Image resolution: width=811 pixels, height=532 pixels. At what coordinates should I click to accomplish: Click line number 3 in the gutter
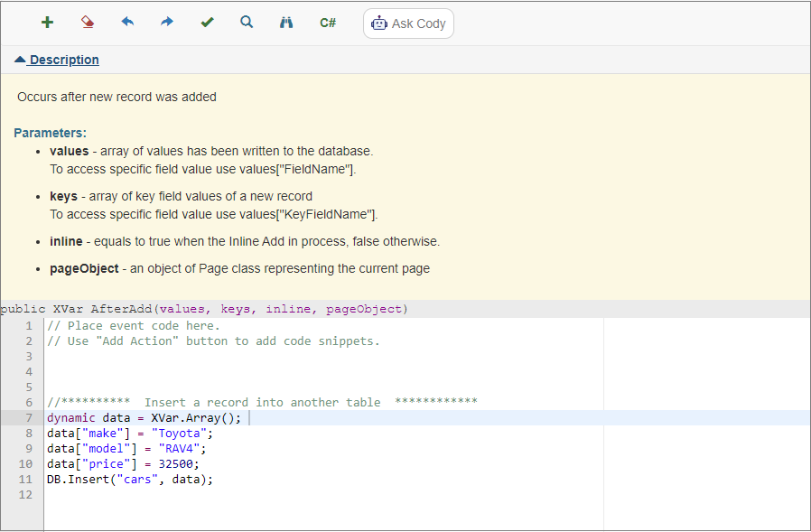[29, 357]
